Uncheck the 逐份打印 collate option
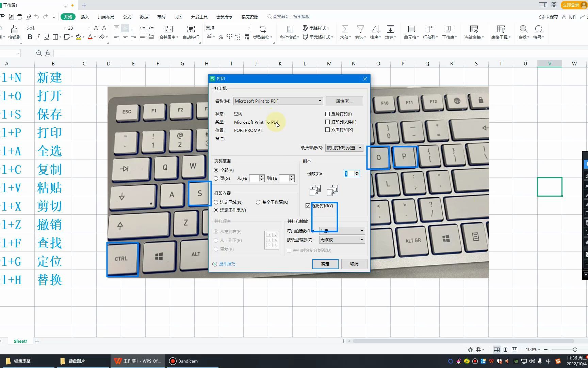 (x=307, y=205)
